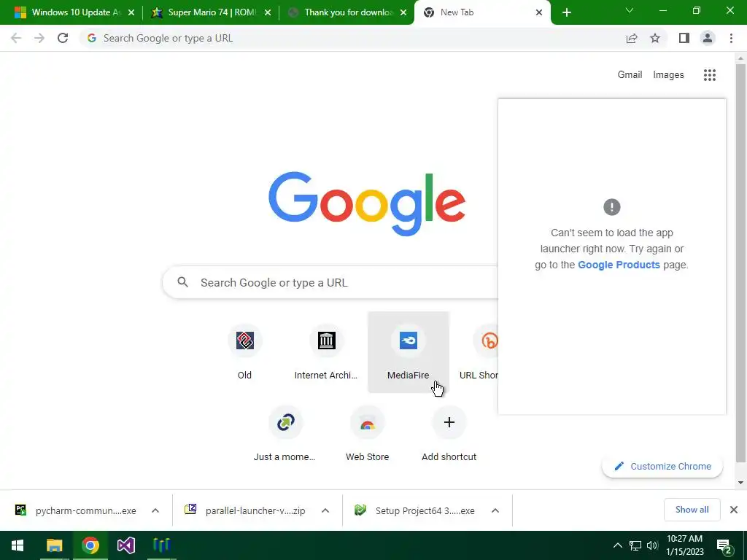The image size is (747, 560).
Task: Click Chrome icon in taskbar
Action: tap(90, 545)
